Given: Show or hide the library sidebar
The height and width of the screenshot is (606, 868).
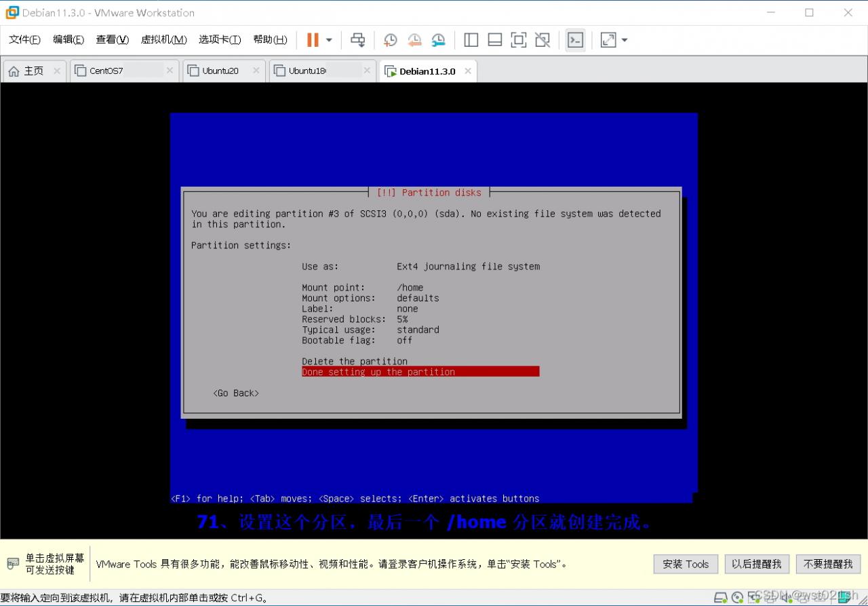Looking at the screenshot, I should (471, 40).
